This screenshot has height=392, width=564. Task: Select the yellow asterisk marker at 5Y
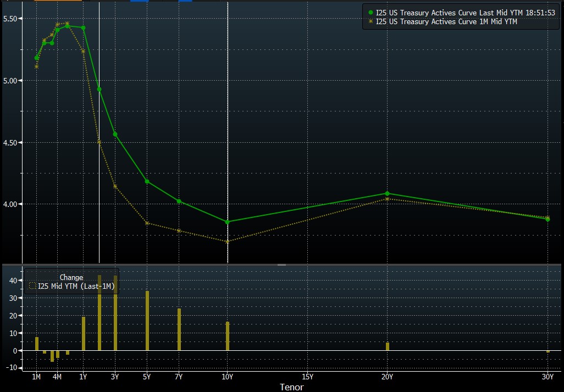147,223
